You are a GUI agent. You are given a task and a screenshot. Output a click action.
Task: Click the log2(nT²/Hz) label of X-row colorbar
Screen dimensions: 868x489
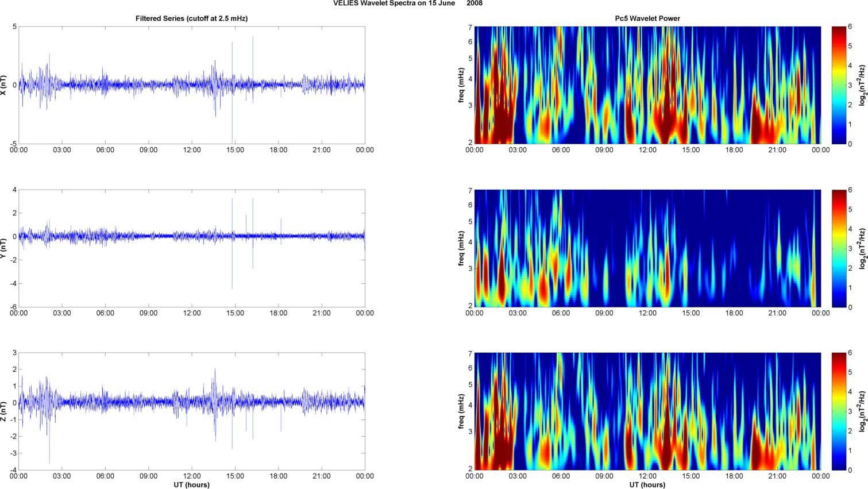[862, 85]
